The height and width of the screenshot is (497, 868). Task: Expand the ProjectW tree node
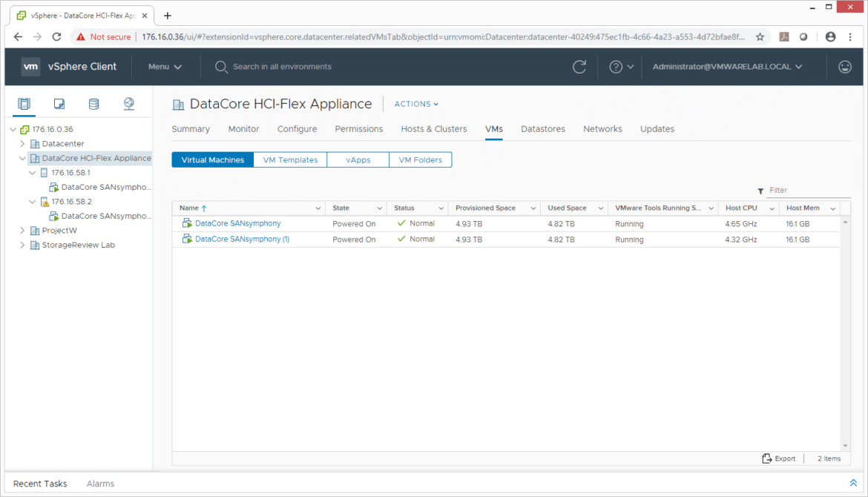click(23, 230)
